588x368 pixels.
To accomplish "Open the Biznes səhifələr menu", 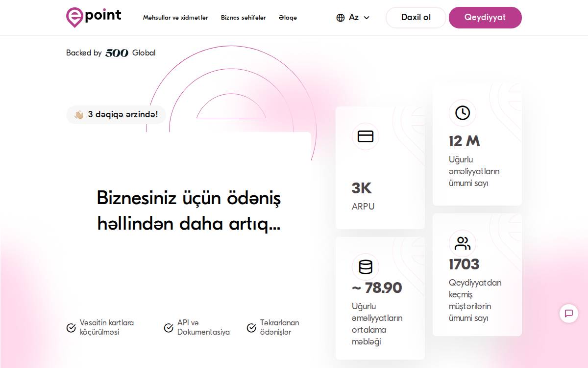I will pos(243,18).
